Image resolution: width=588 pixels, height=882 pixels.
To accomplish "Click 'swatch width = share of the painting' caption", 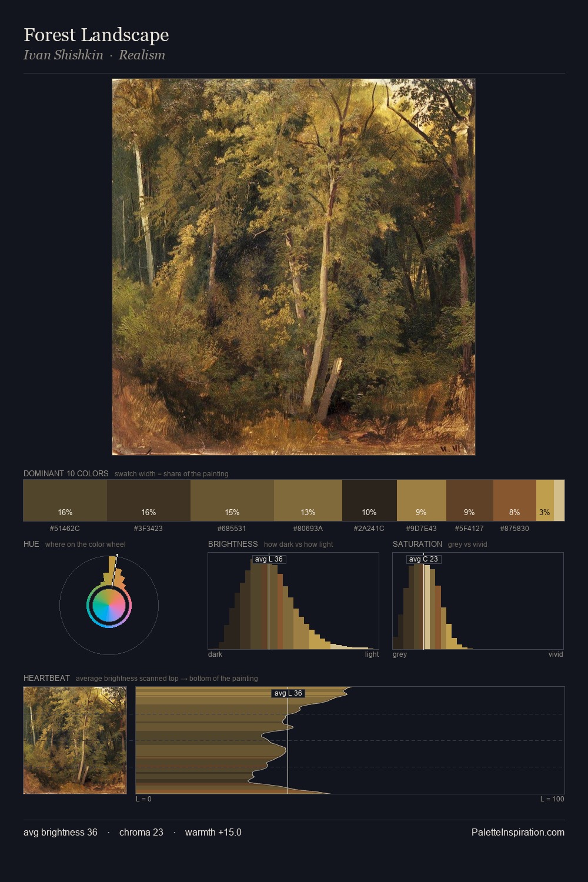I will (172, 474).
